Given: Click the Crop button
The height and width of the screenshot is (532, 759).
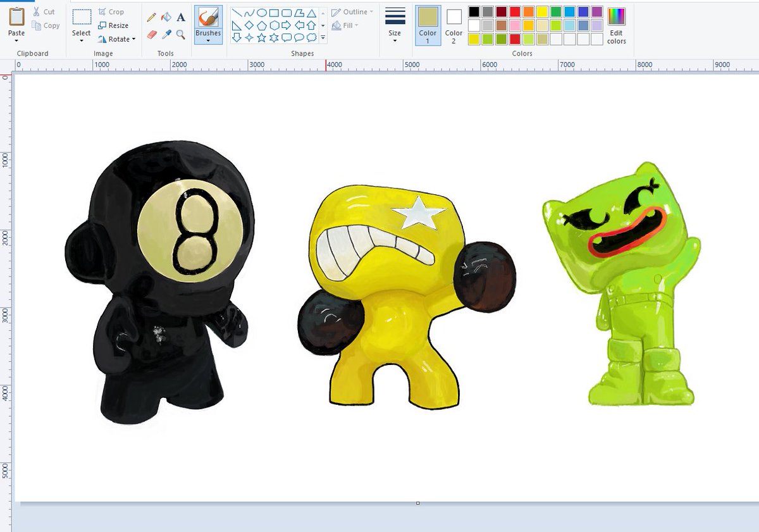Looking at the screenshot, I should [x=111, y=12].
